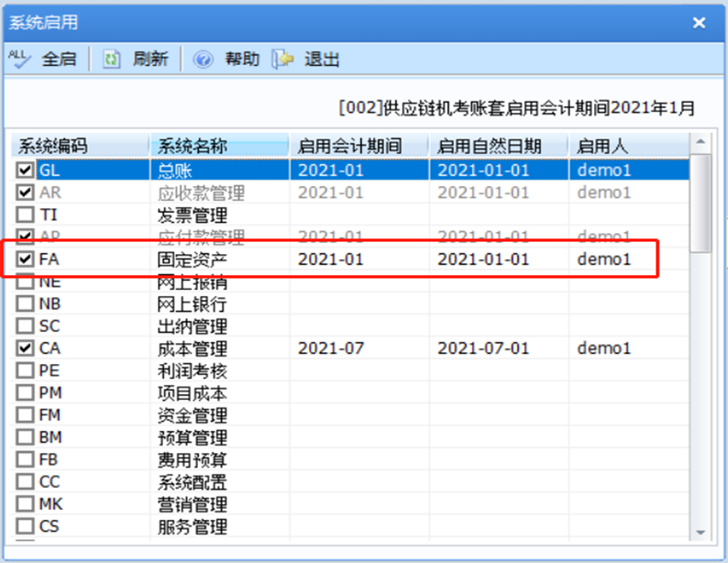728x563 pixels.
Task: Click the scrollbar down arrow
Action: coord(700,533)
